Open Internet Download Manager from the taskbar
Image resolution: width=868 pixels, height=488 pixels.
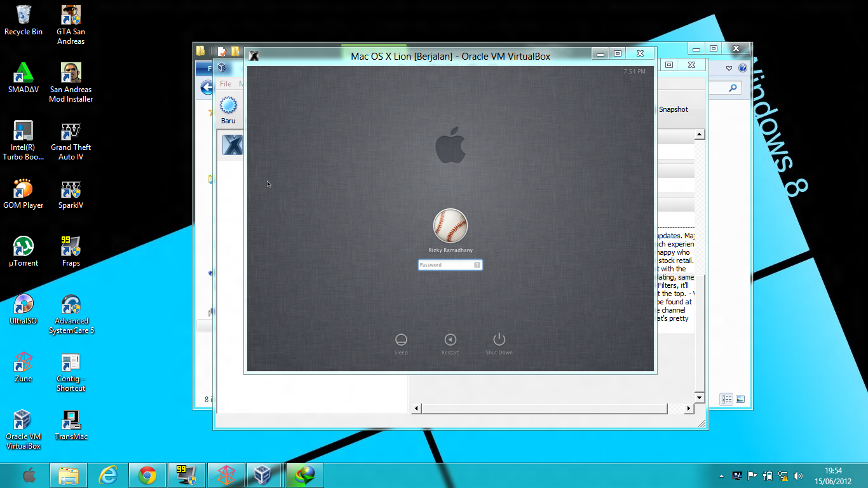tap(304, 475)
